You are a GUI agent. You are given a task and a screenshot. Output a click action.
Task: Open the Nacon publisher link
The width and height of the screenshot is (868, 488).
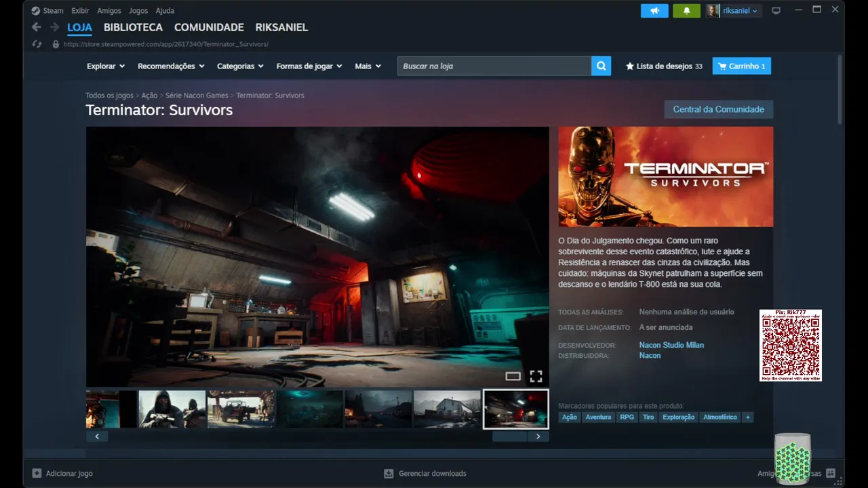[x=650, y=356]
